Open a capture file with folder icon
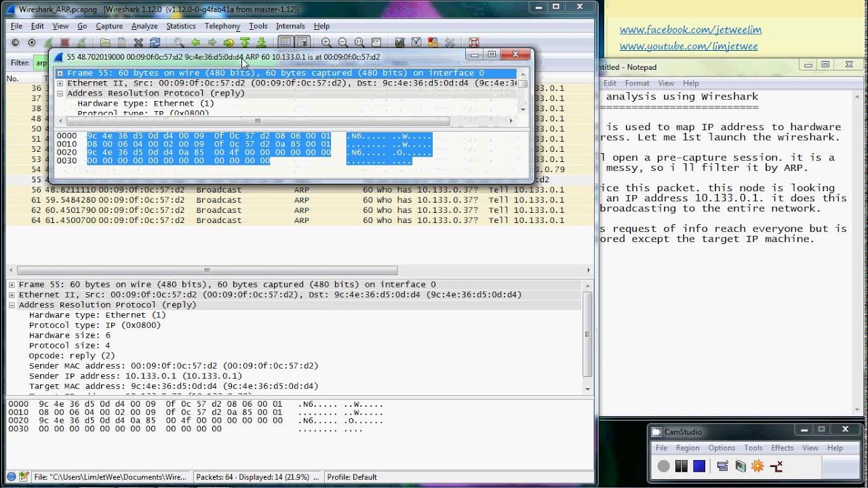The width and height of the screenshot is (868, 488). click(x=104, y=42)
